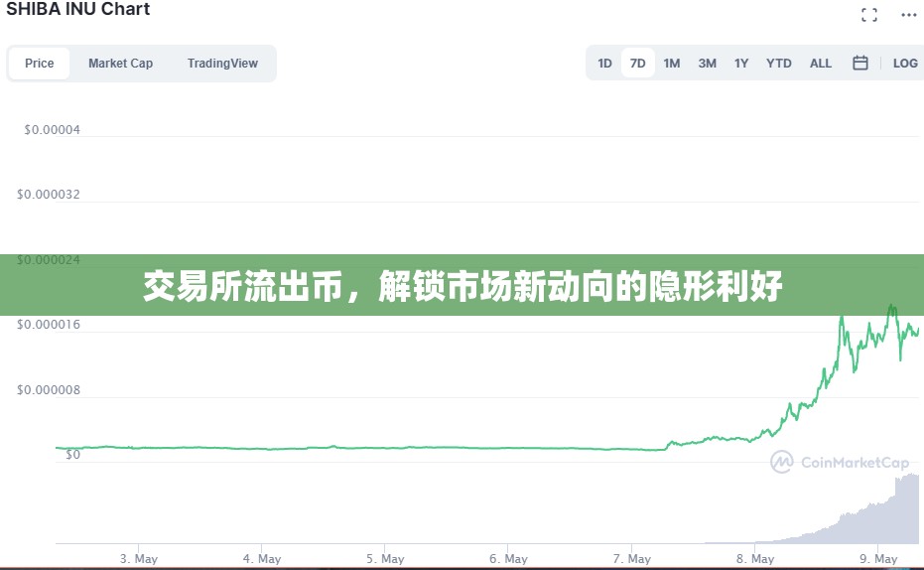This screenshot has height=570, width=924.
Task: Click the 5. May date label
Action: tap(385, 559)
